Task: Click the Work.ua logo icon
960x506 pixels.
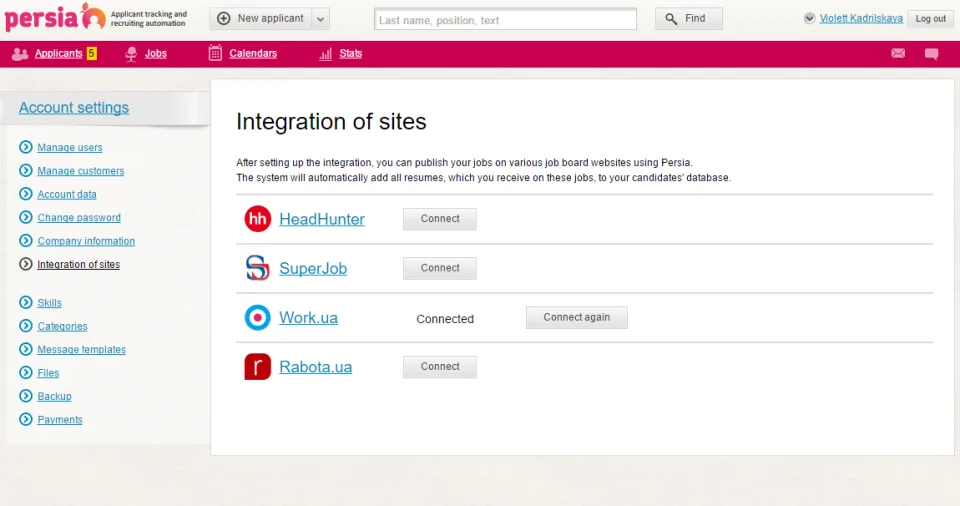Action: coord(258,317)
